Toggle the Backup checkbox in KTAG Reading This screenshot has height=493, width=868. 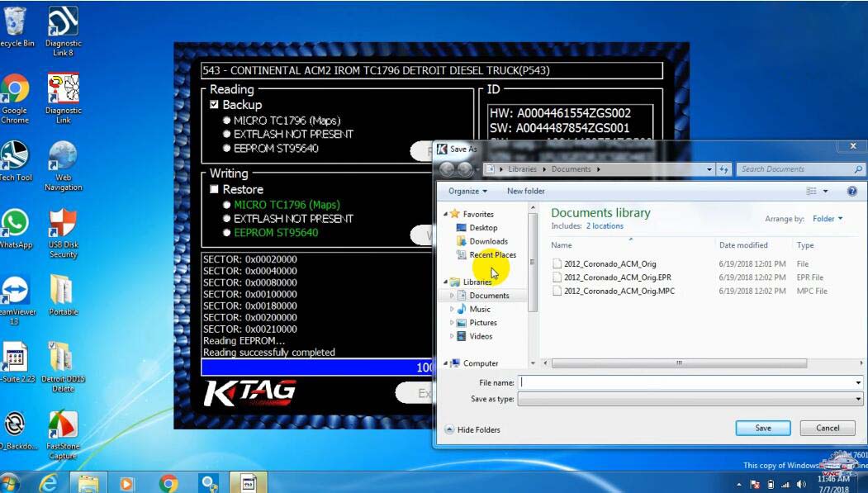click(x=214, y=105)
